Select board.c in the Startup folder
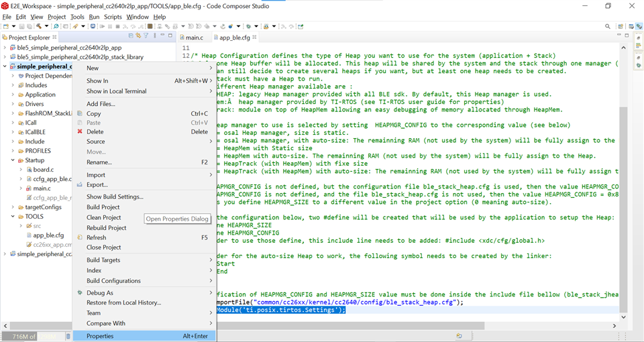Screen dimensions: 644x342 point(43,170)
